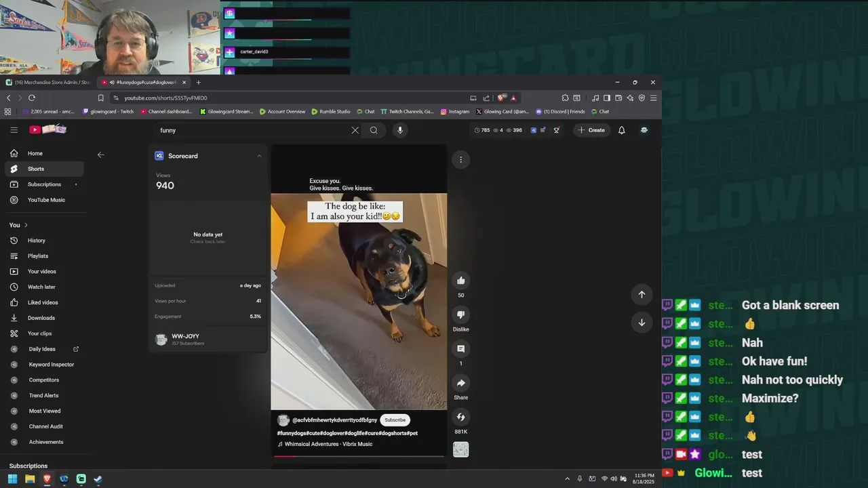Viewport: 868px width, 488px height.
Task: Click the Create button
Action: (x=591, y=130)
